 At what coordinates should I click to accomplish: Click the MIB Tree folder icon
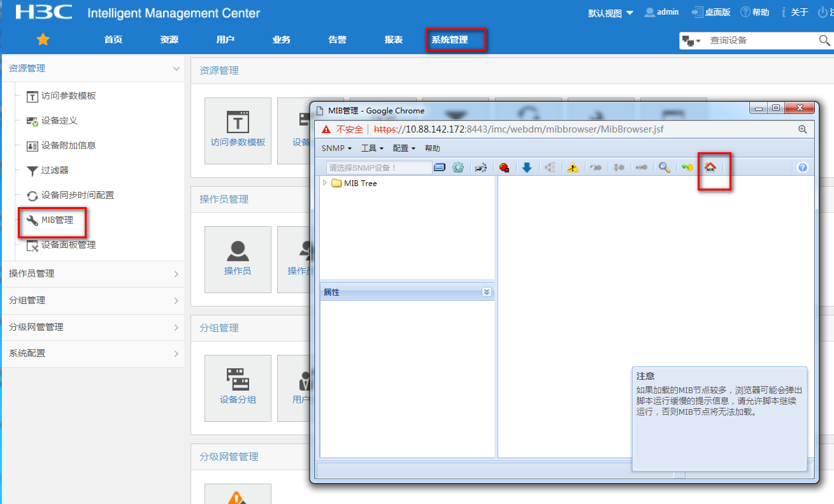coord(336,183)
